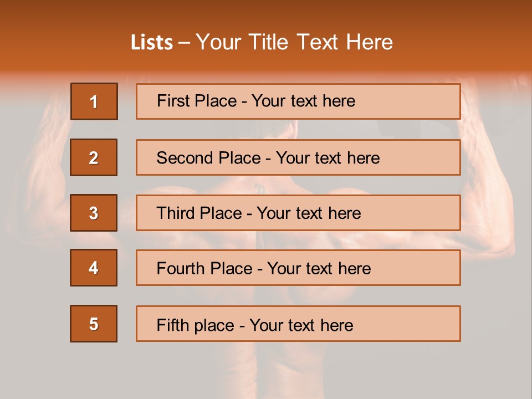Click the Fourth Place text bar
Image resolution: width=532 pixels, height=399 pixels.
point(298,268)
